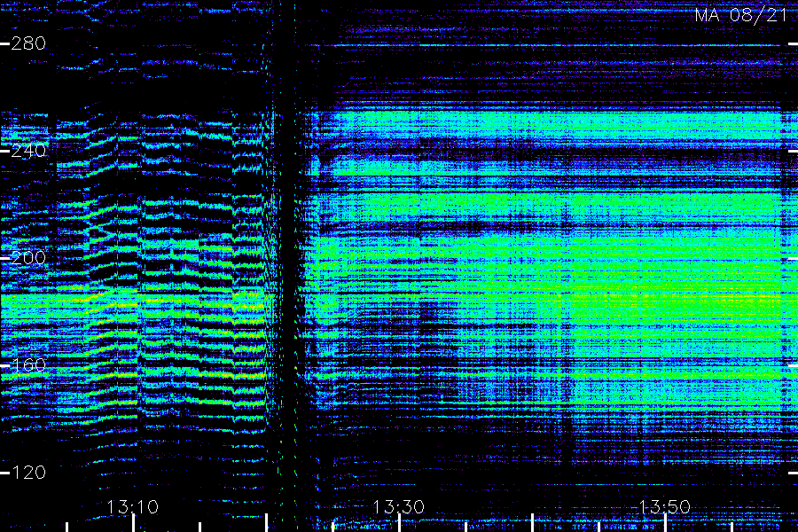The image size is (798, 532).
Task: Click the 240 frequency axis label
Action: coord(28,151)
